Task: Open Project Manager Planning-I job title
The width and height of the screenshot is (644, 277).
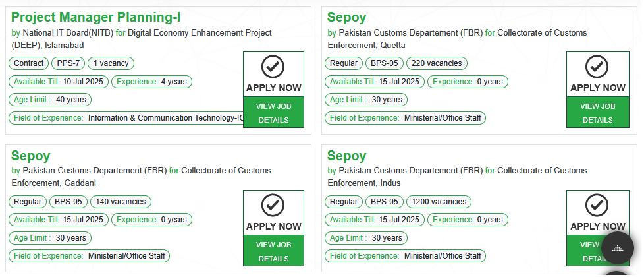Action: (95, 17)
